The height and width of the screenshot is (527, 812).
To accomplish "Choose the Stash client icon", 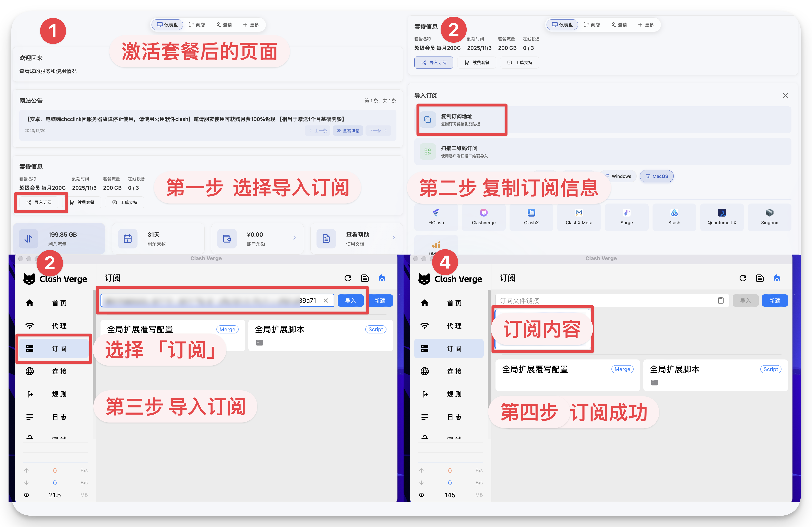I will point(674,213).
